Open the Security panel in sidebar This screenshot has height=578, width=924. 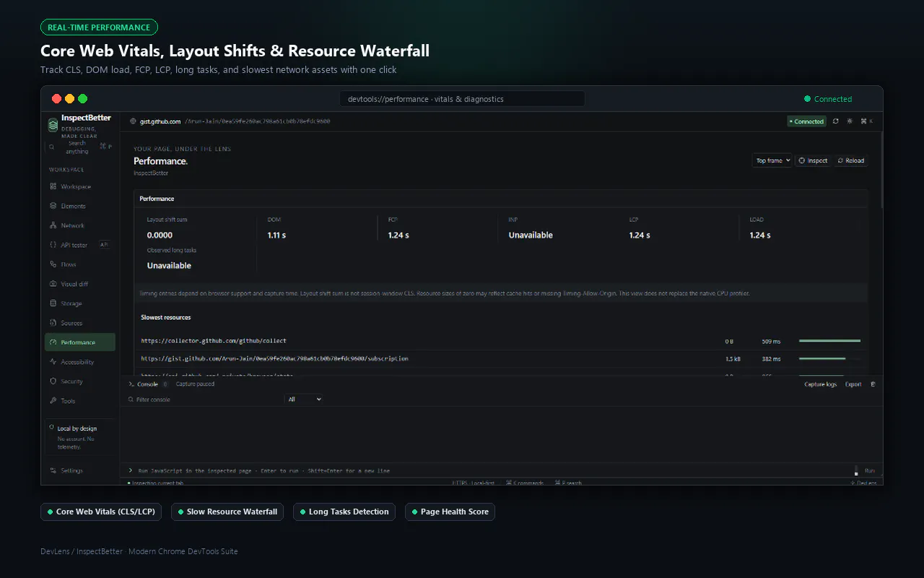tap(79, 381)
